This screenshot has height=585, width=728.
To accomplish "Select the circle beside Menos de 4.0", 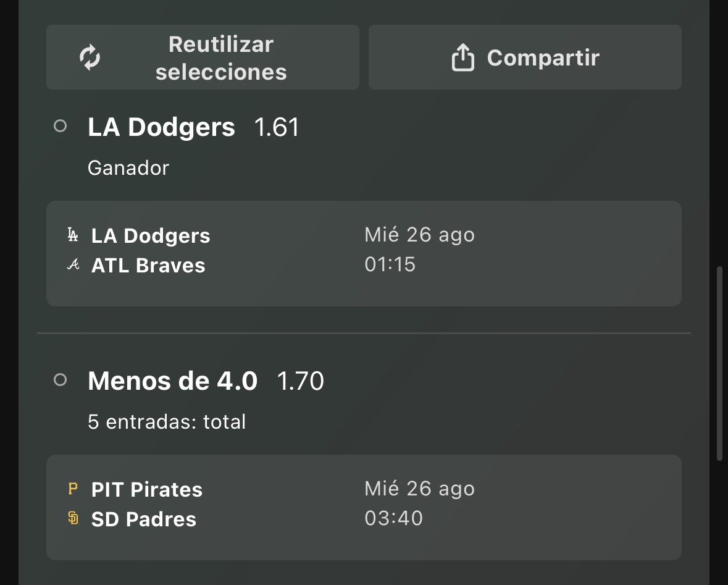I will click(x=61, y=380).
